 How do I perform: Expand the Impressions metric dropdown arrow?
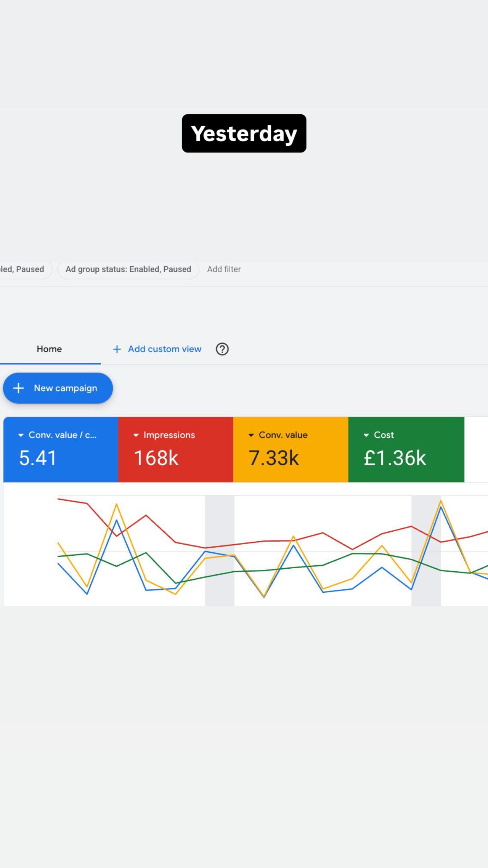point(136,435)
